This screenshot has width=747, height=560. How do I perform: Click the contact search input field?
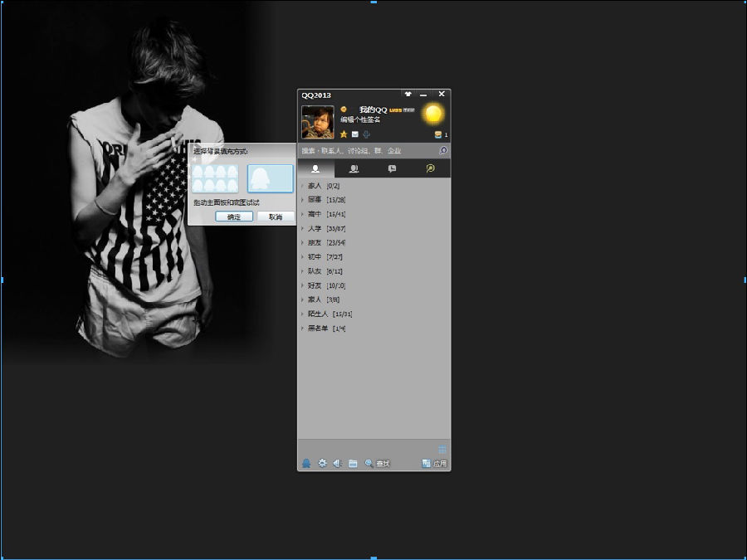(365, 151)
